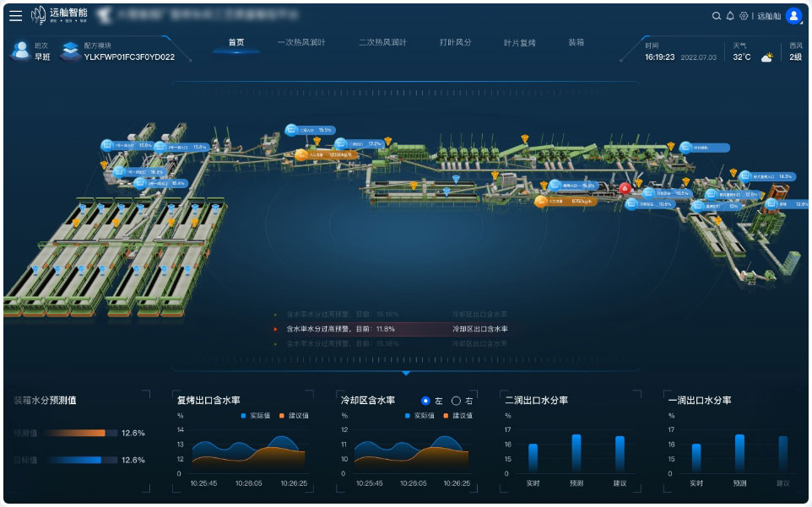
Task: Select the sensor tag showing 10.6%
Action: click(x=650, y=204)
